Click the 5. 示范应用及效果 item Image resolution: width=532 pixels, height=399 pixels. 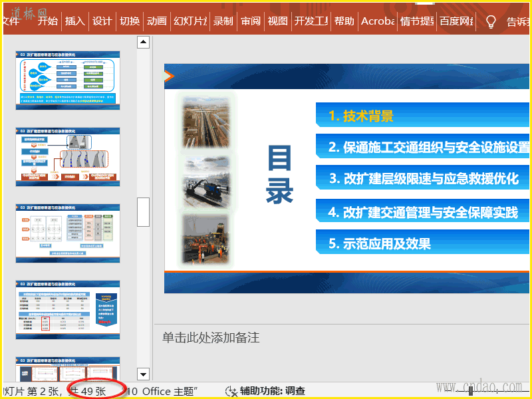380,244
